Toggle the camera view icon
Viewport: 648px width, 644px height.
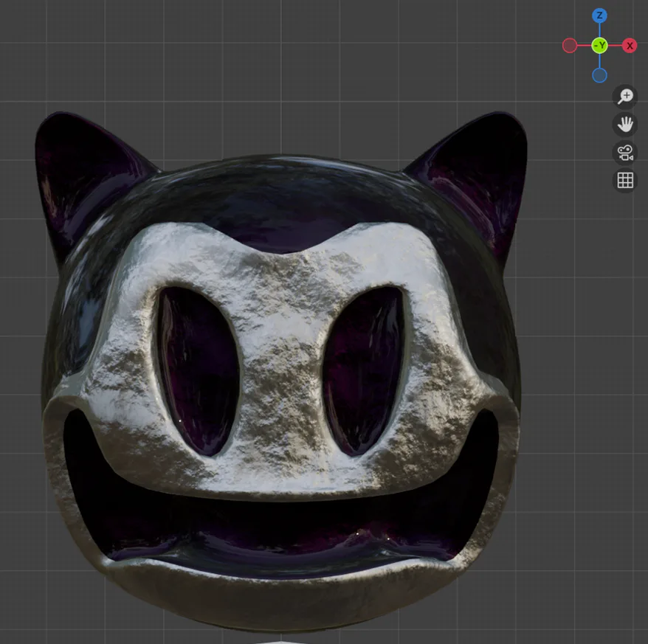625,153
